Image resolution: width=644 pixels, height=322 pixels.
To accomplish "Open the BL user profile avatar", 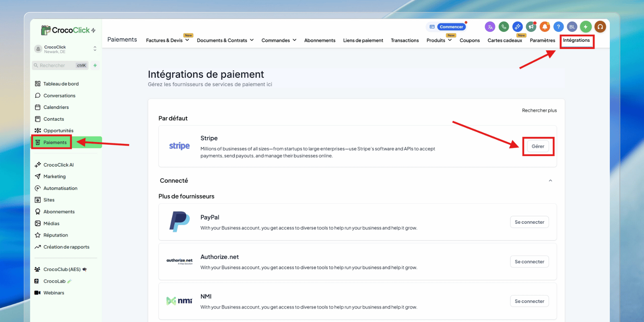I will [x=572, y=27].
